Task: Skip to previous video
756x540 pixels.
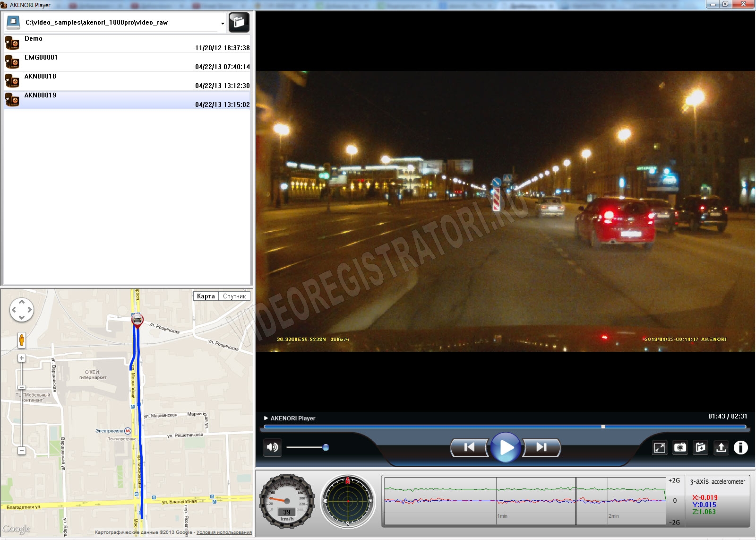Action: (x=469, y=447)
